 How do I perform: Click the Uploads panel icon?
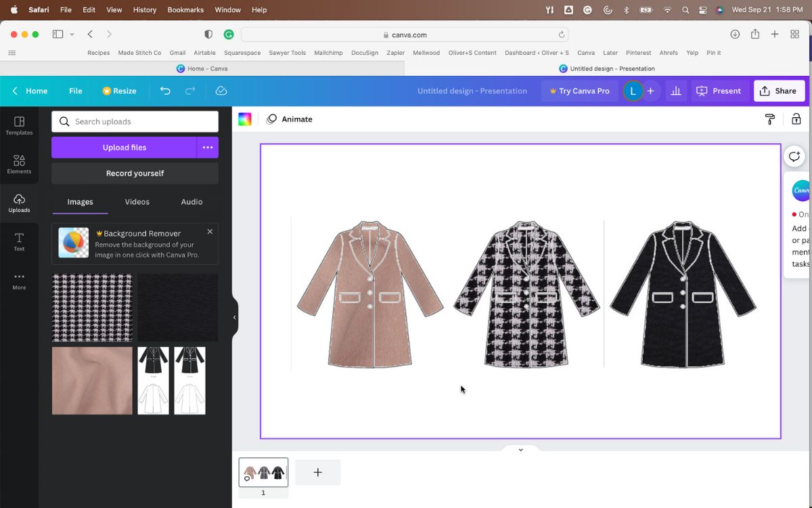coord(19,202)
